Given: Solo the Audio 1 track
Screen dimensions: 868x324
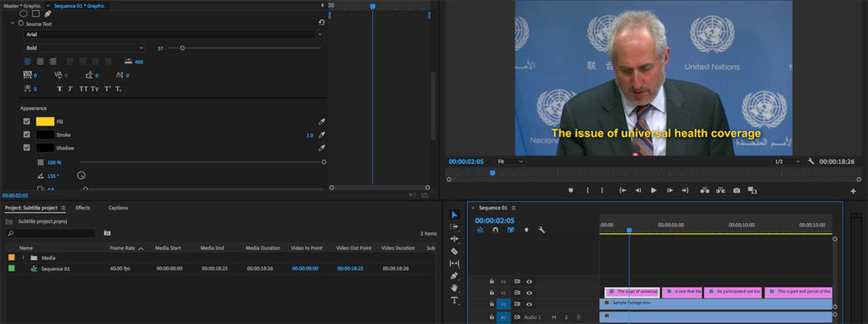Looking at the screenshot, I should (x=566, y=317).
